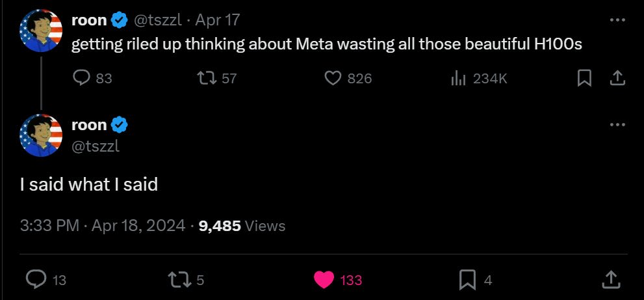
Task: Open the Apr 17 tweet timestamp
Action: [218, 20]
